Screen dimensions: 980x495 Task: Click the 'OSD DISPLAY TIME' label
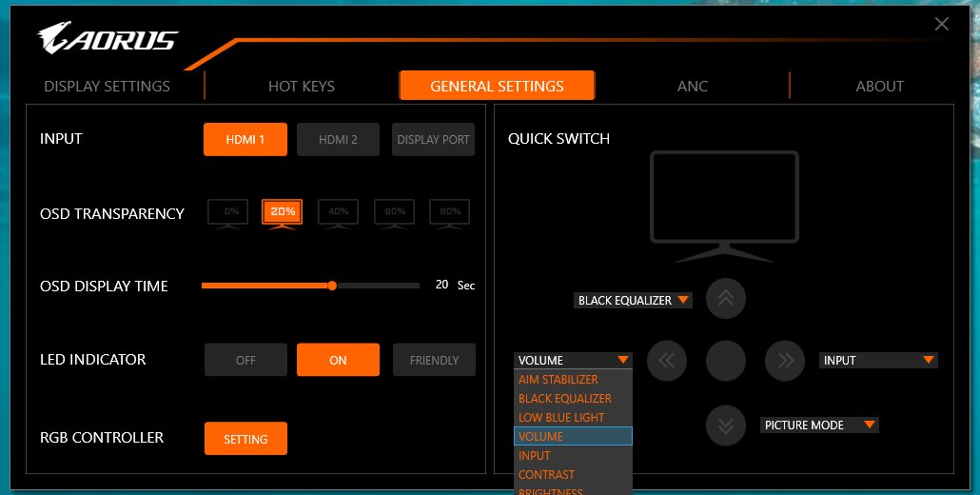click(x=104, y=287)
